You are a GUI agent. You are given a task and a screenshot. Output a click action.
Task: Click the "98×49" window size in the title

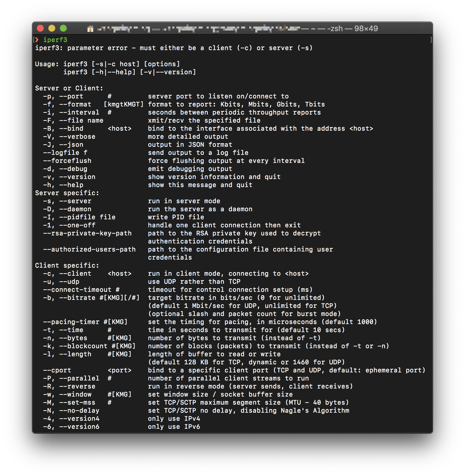(366, 28)
